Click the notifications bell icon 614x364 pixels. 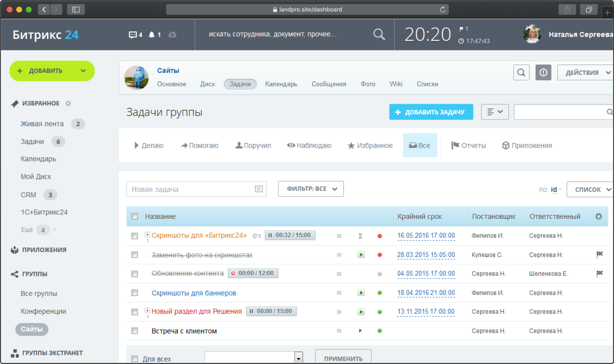click(152, 35)
